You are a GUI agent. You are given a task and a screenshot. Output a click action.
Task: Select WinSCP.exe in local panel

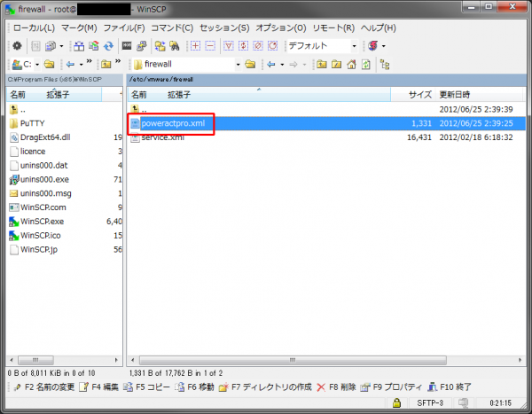(x=42, y=222)
